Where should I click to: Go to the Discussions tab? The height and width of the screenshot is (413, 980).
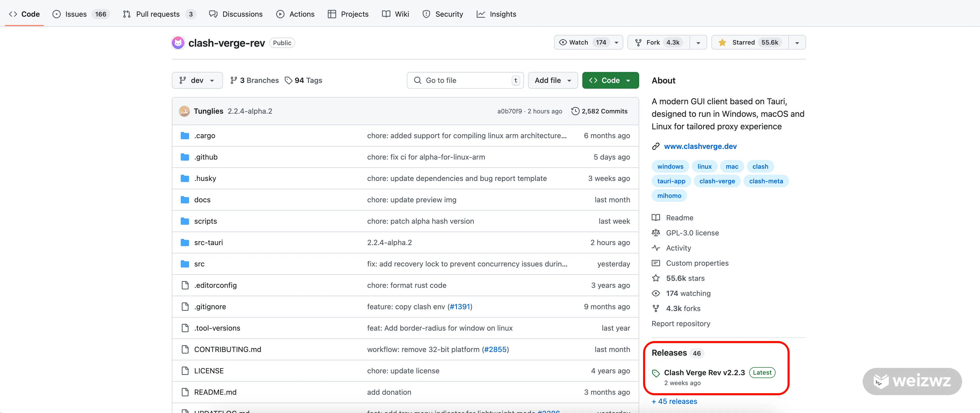click(235, 14)
